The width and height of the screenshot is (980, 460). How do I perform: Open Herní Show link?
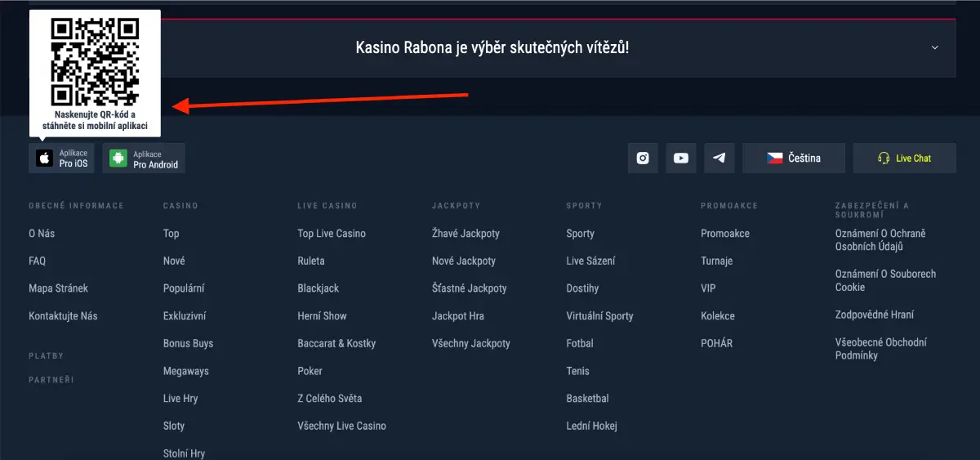tap(322, 316)
